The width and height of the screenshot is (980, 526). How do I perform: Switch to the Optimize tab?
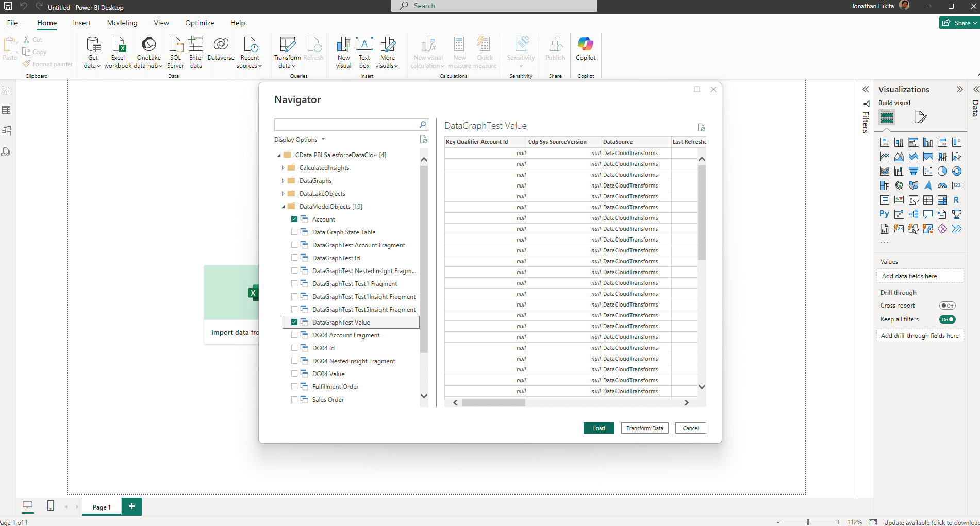[200, 23]
